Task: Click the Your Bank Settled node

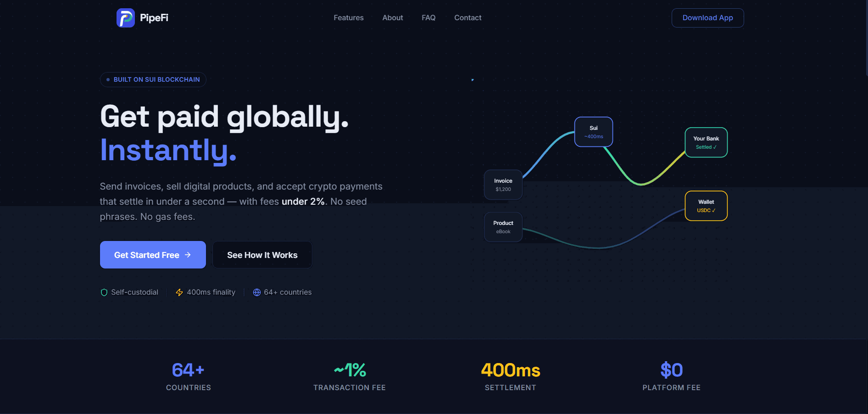Action: click(706, 142)
